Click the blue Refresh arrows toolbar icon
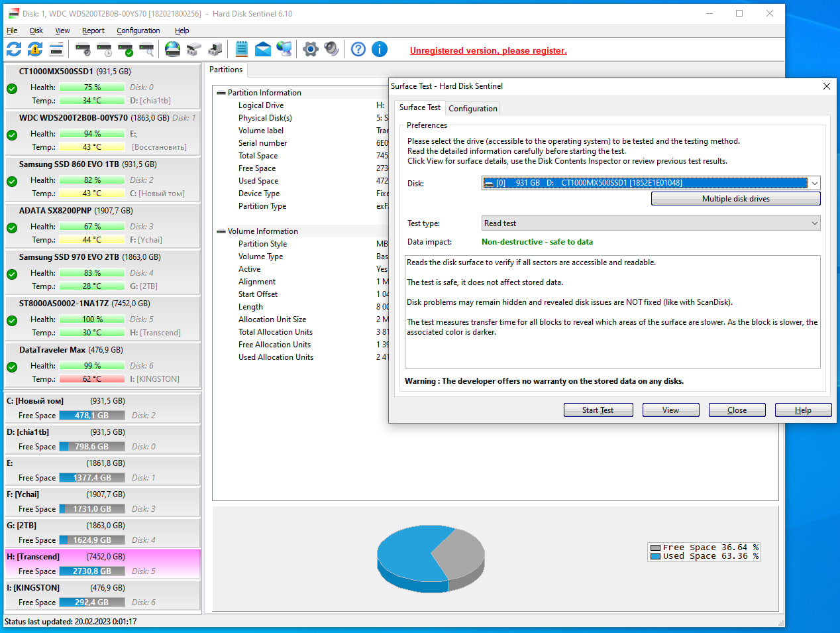This screenshot has height=633, width=840. click(14, 49)
